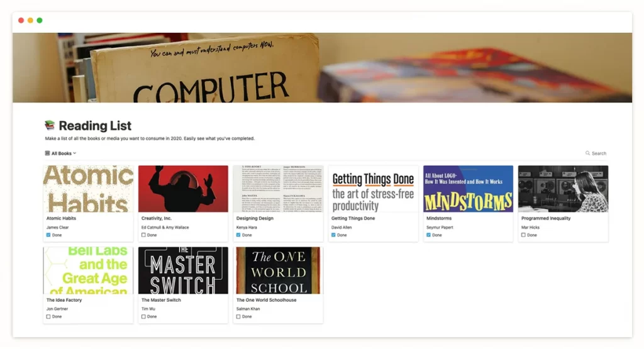Click author name Kenya Hara
Image resolution: width=644 pixels, height=349 pixels.
coord(247,227)
